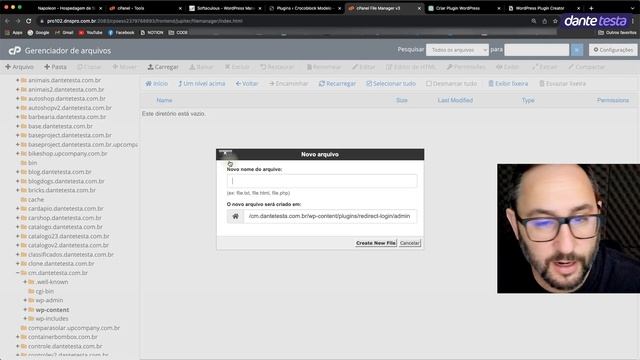
Task: Click the Voltar back arrow
Action: (x=247, y=84)
